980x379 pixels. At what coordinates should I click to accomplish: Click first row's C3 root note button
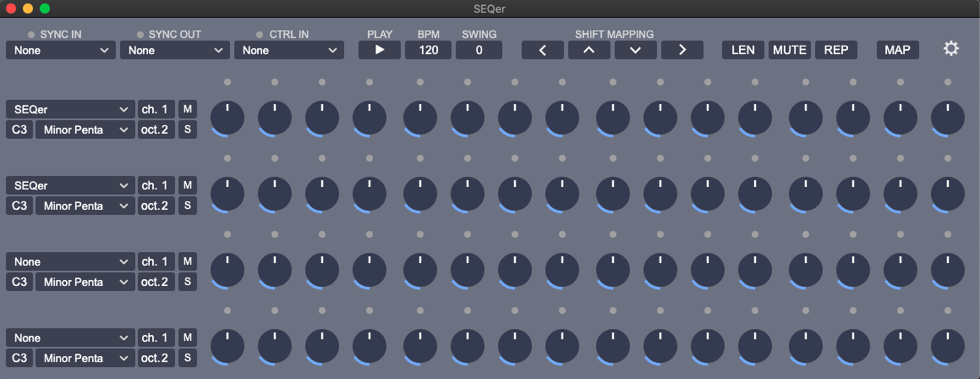pos(19,129)
